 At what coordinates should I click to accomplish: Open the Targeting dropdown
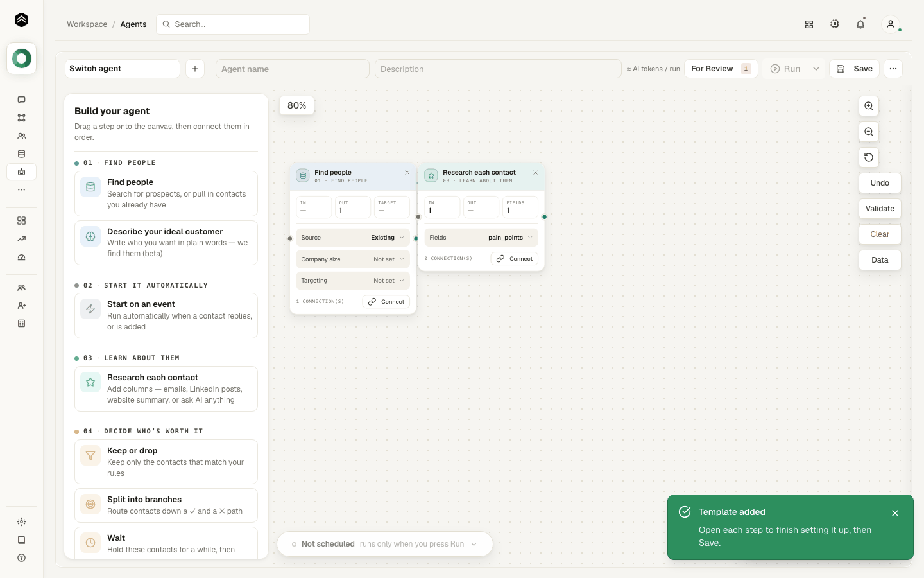pyautogui.click(x=353, y=281)
